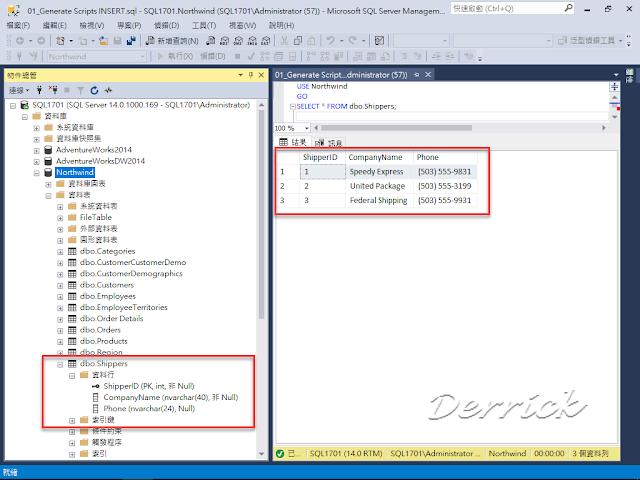The image size is (640, 480).
Task: Click the DMX query icon in toolbar
Action: (x=238, y=41)
